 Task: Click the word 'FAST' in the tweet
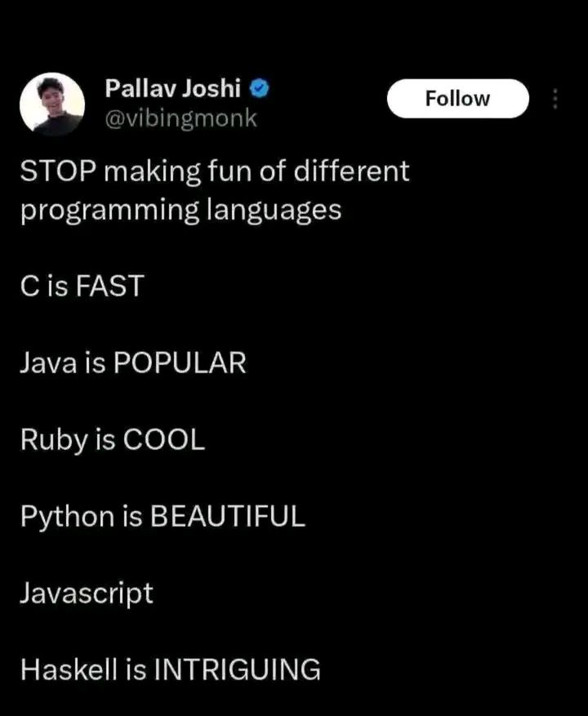[x=113, y=286]
